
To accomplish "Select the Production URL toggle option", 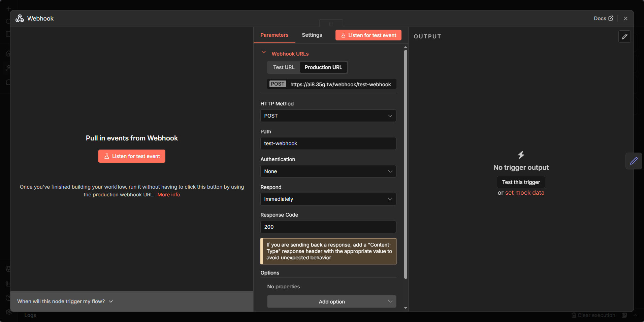I will point(323,67).
